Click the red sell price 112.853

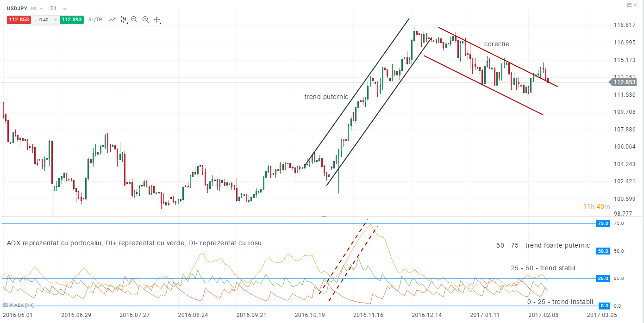point(19,19)
